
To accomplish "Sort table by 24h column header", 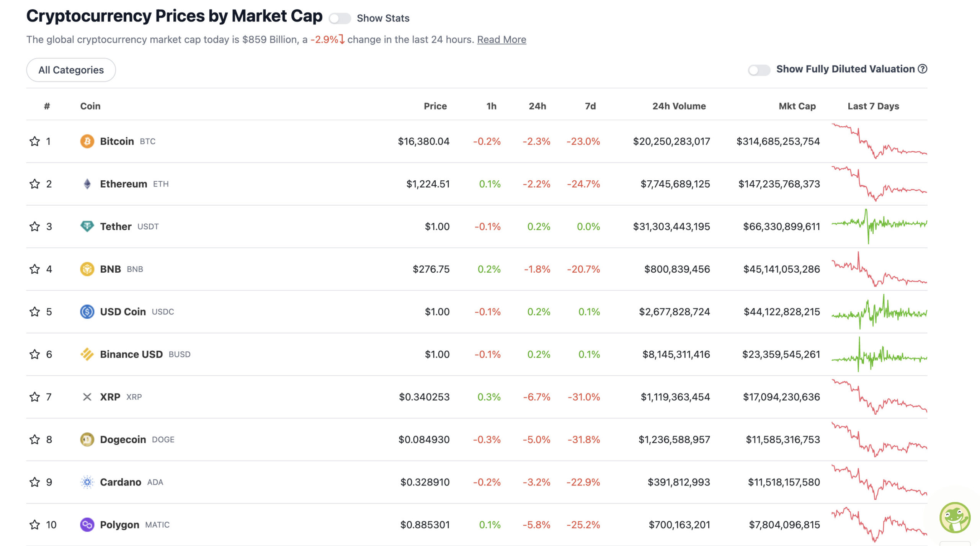I will pos(537,106).
